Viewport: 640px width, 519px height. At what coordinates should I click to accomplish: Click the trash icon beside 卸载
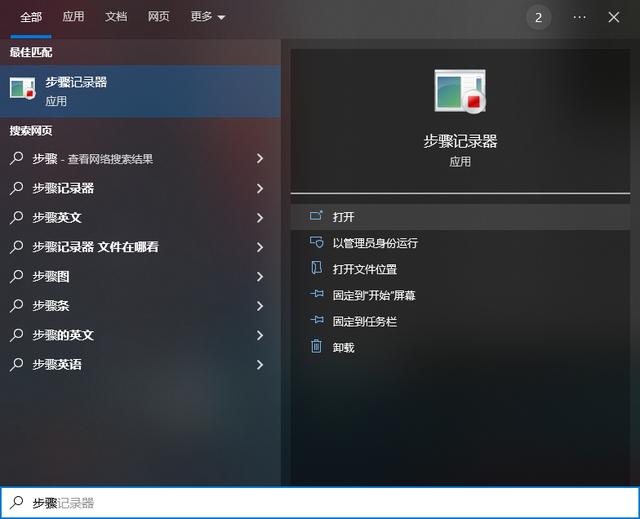tap(316, 346)
